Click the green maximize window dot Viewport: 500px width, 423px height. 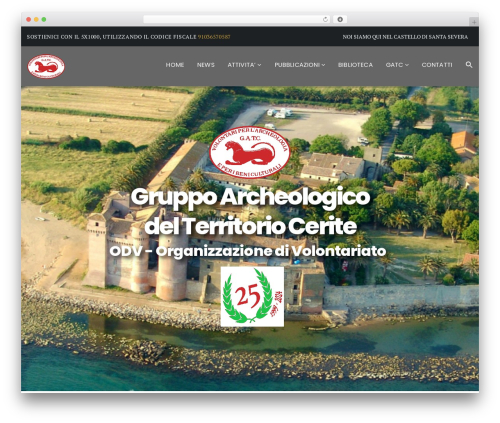click(44, 20)
